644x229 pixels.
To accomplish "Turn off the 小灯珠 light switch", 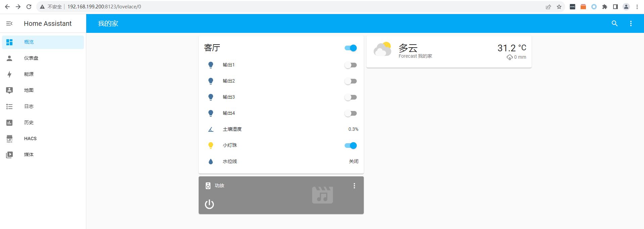I will point(351,146).
